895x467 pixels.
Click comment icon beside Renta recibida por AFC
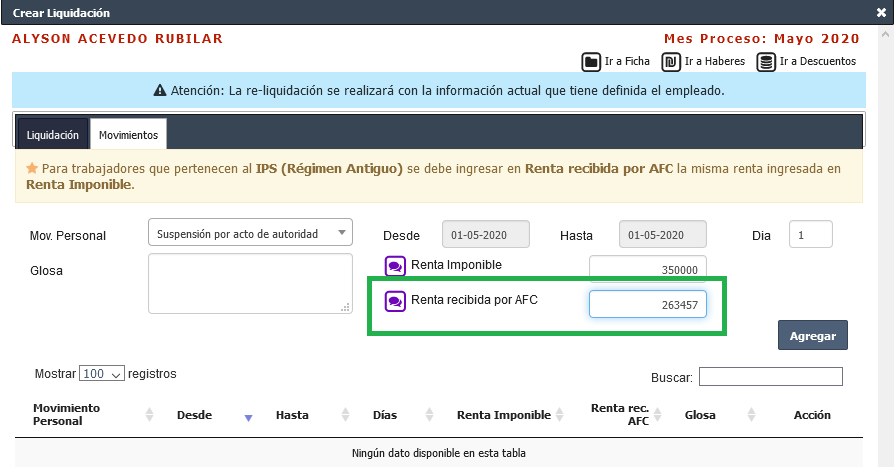[395, 301]
